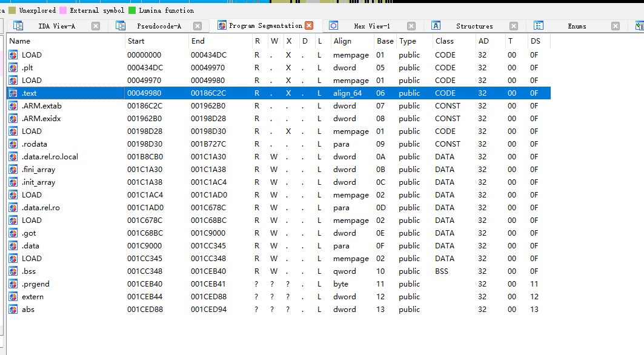Sort by the End column header

[220, 41]
